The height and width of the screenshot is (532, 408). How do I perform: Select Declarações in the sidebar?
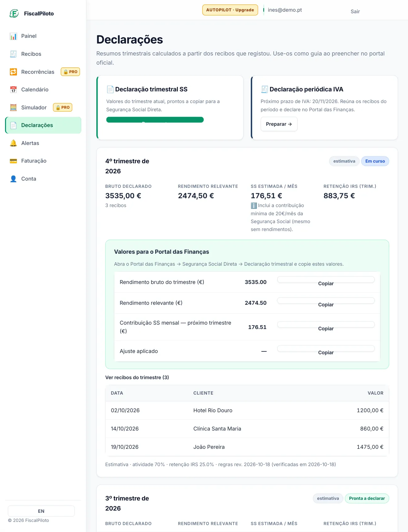(x=43, y=125)
